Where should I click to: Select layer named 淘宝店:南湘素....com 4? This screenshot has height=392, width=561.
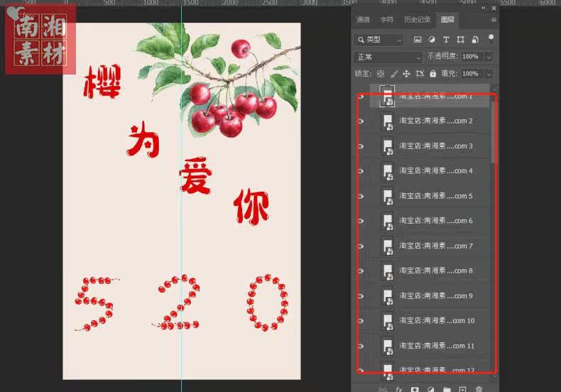click(430, 171)
